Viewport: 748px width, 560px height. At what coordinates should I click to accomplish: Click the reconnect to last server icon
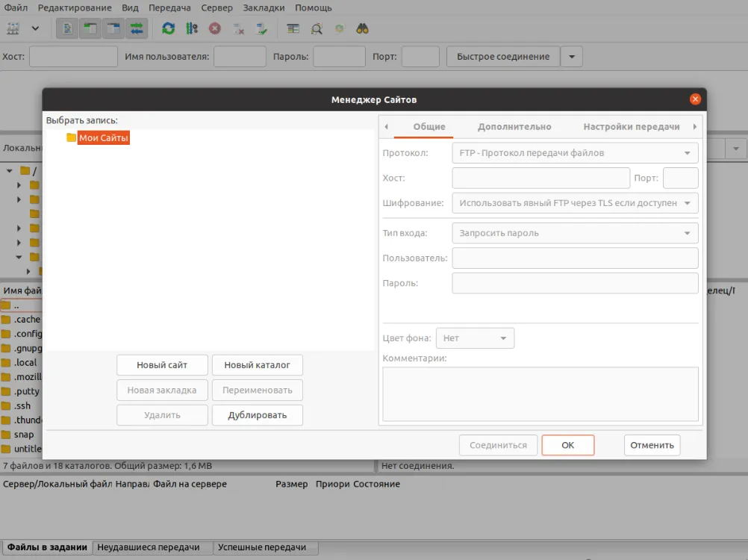tap(261, 28)
